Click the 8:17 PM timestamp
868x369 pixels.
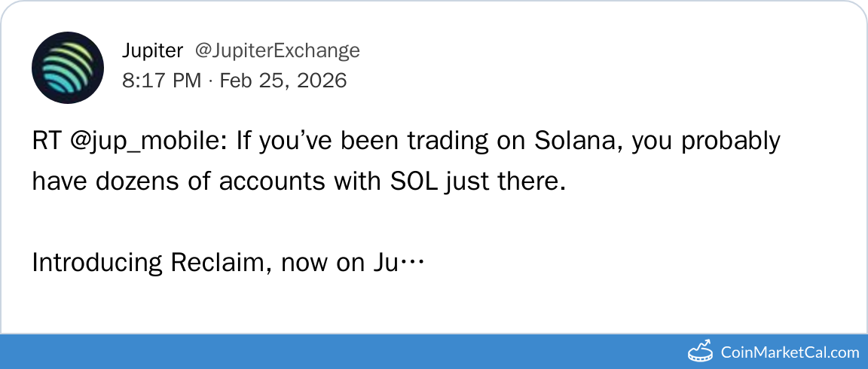click(x=161, y=81)
